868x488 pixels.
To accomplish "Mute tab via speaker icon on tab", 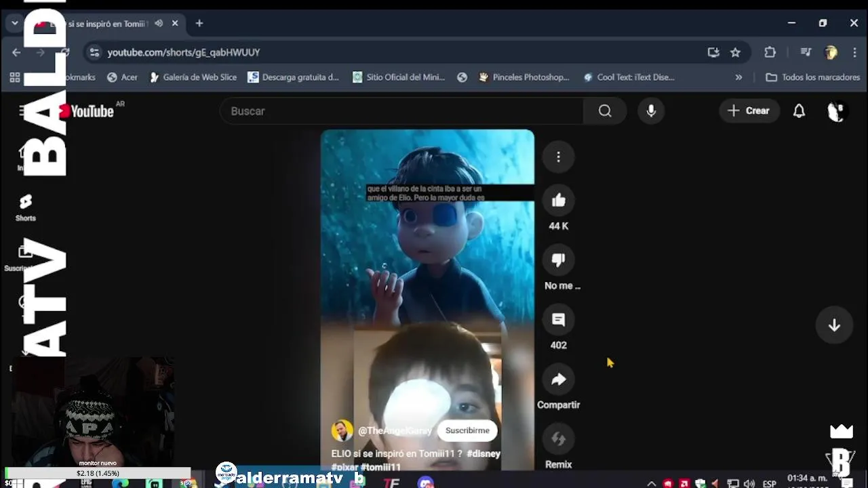I will pos(159,23).
